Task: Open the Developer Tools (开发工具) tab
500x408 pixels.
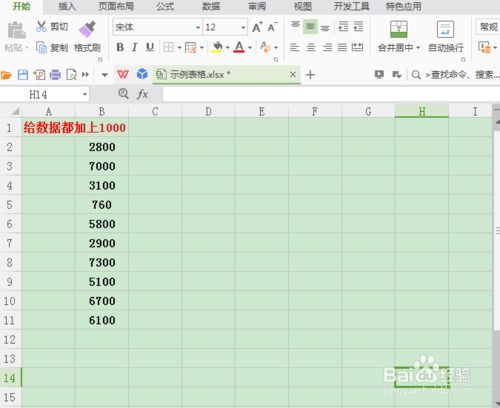Action: click(352, 6)
